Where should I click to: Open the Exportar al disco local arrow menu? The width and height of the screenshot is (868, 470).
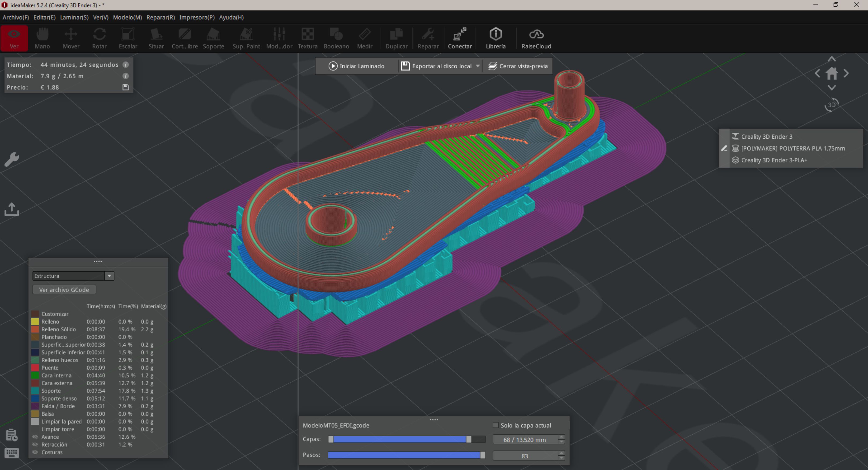pyautogui.click(x=477, y=66)
